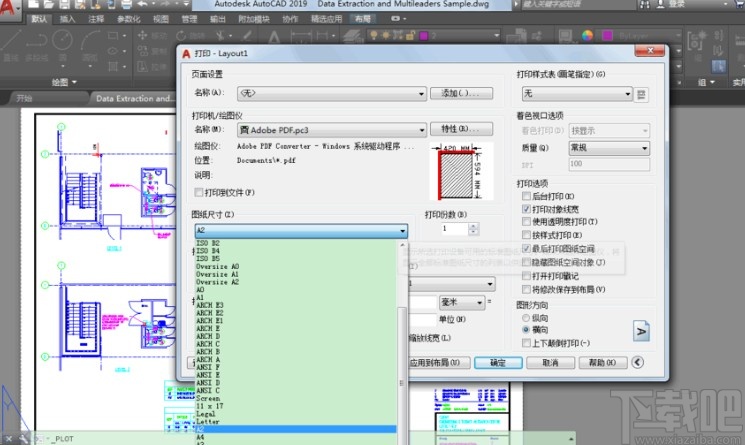Viewport: 745px width, 445px height.
Task: Click the 应用到布局 button
Action: point(435,363)
